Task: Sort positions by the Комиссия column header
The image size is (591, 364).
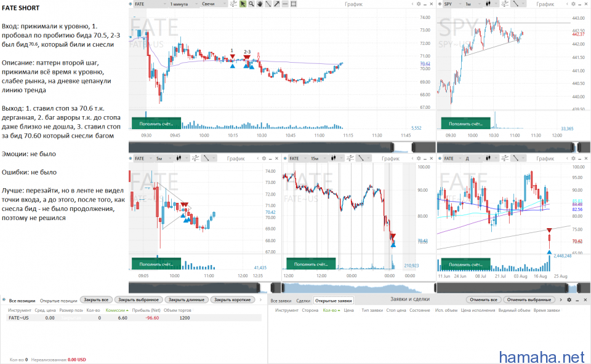Action: (117, 310)
